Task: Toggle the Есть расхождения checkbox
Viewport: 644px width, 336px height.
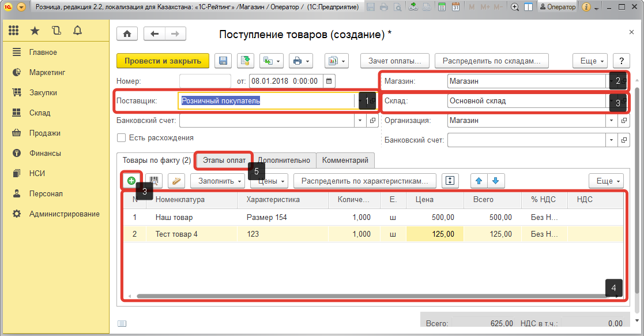Action: pyautogui.click(x=121, y=138)
